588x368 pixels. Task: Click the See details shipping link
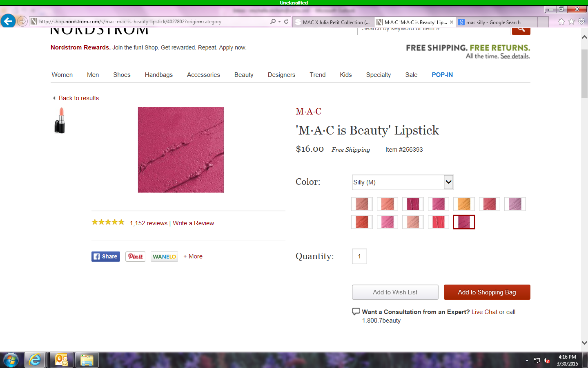515,56
